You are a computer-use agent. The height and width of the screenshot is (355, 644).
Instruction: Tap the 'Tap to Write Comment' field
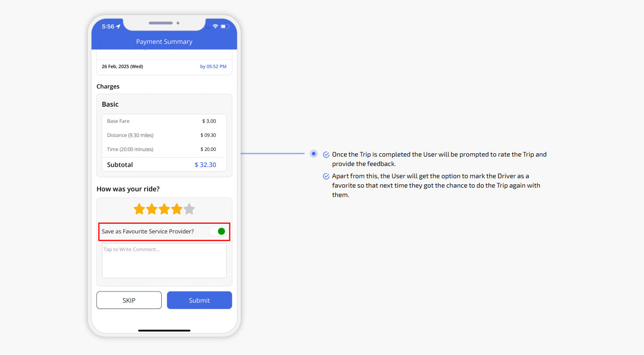tap(164, 260)
